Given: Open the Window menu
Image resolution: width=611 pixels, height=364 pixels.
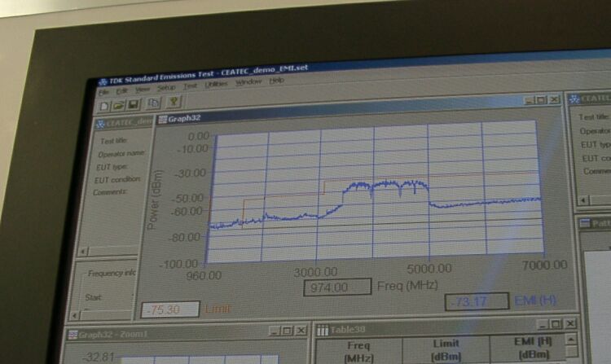Looking at the screenshot, I should coord(248,83).
